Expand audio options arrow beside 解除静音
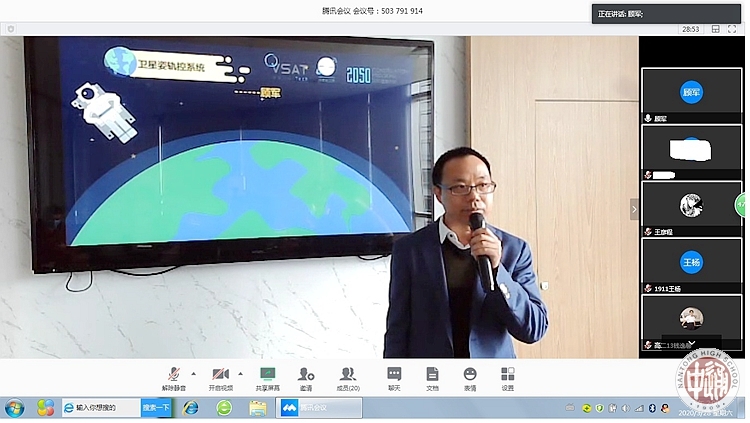 [193, 372]
